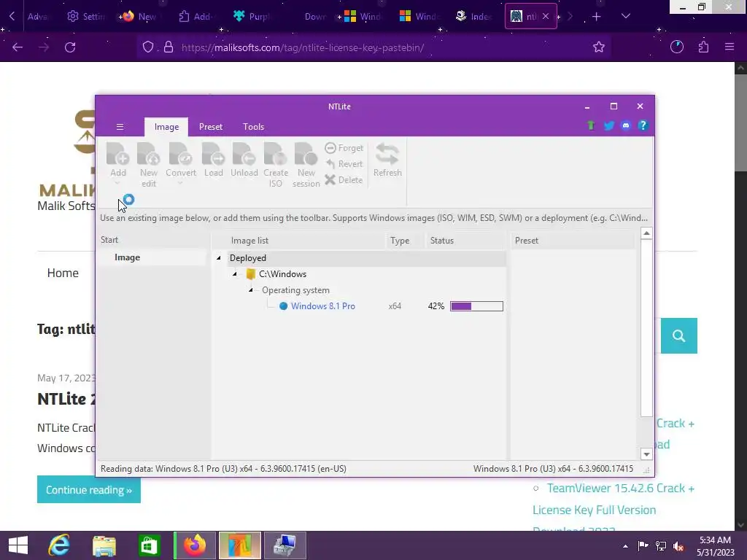Click the site information shield icon
The height and width of the screenshot is (560, 747).
click(148, 47)
